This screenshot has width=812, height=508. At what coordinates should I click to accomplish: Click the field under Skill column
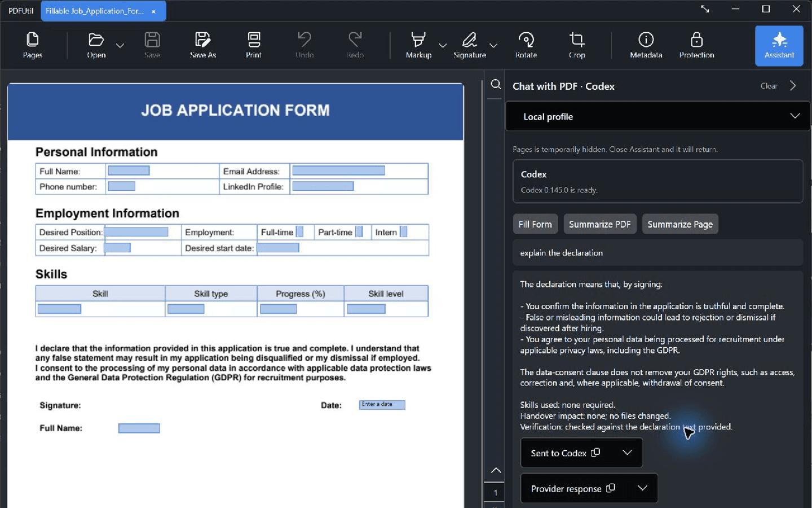pyautogui.click(x=59, y=309)
